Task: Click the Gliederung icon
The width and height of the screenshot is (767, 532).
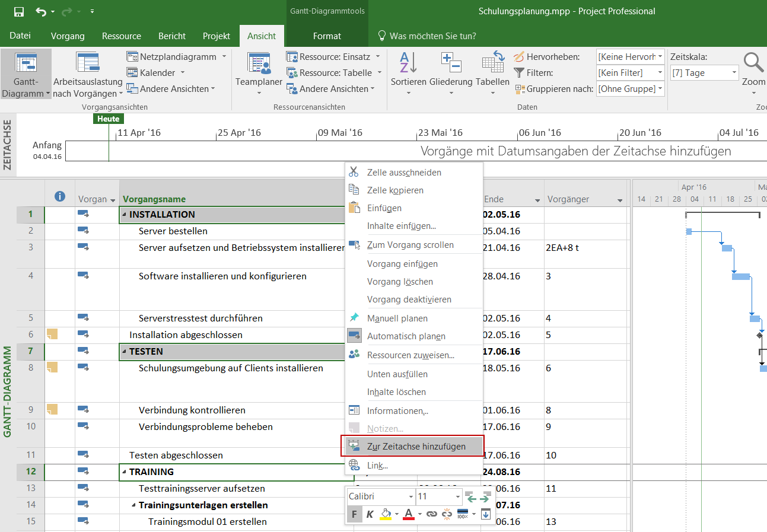Action: (451, 64)
